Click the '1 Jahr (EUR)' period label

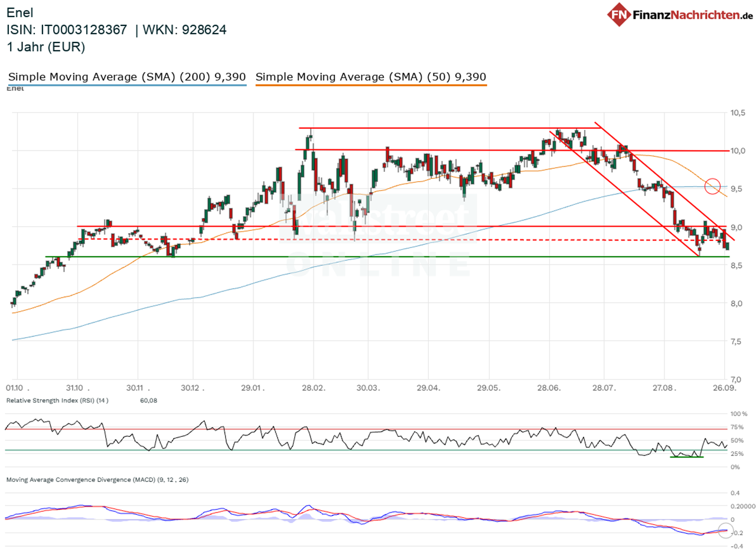pos(45,47)
